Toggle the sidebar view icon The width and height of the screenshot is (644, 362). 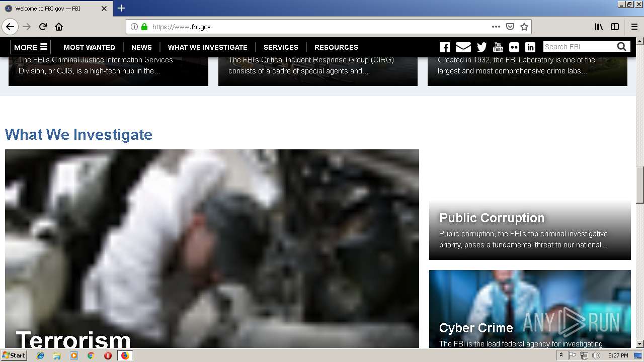coord(615,27)
